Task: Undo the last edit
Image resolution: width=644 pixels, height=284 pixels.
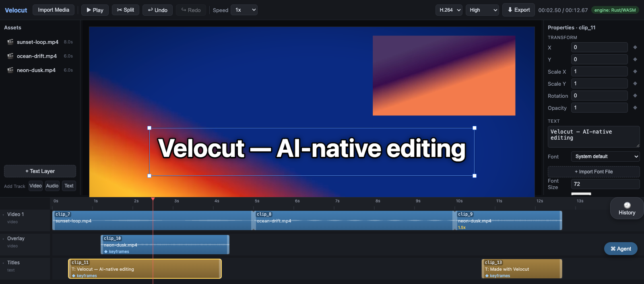Action: (x=157, y=10)
